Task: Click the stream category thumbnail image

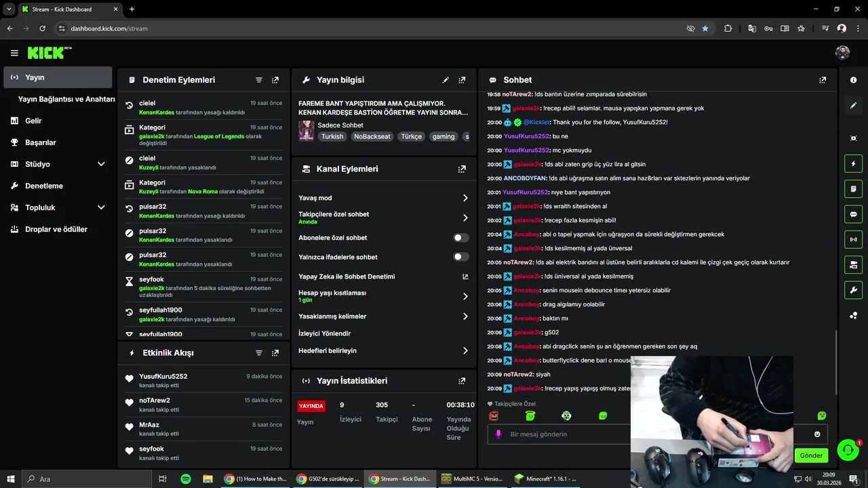Action: pos(307,131)
